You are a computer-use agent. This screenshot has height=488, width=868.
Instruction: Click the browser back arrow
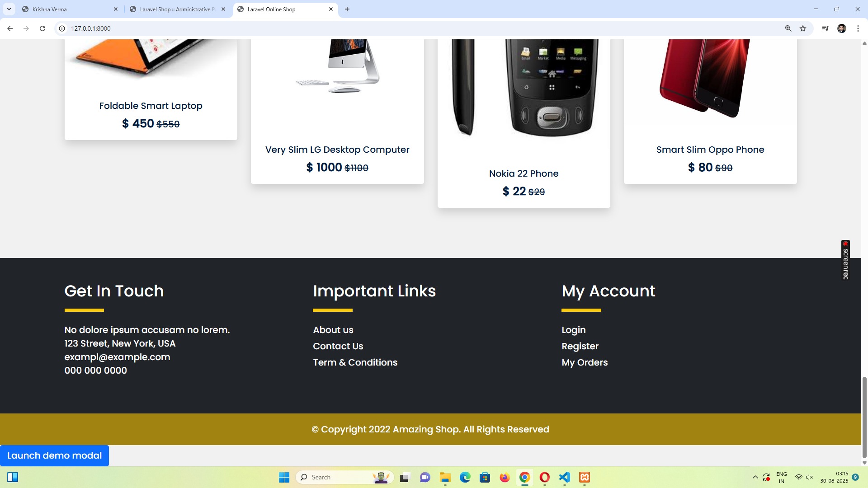tap(10, 28)
